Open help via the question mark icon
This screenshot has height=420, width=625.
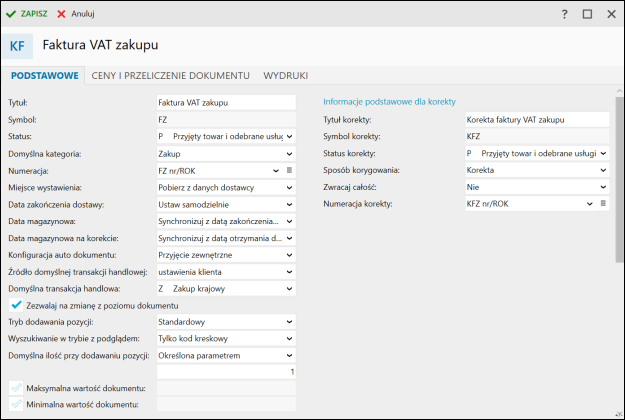564,14
